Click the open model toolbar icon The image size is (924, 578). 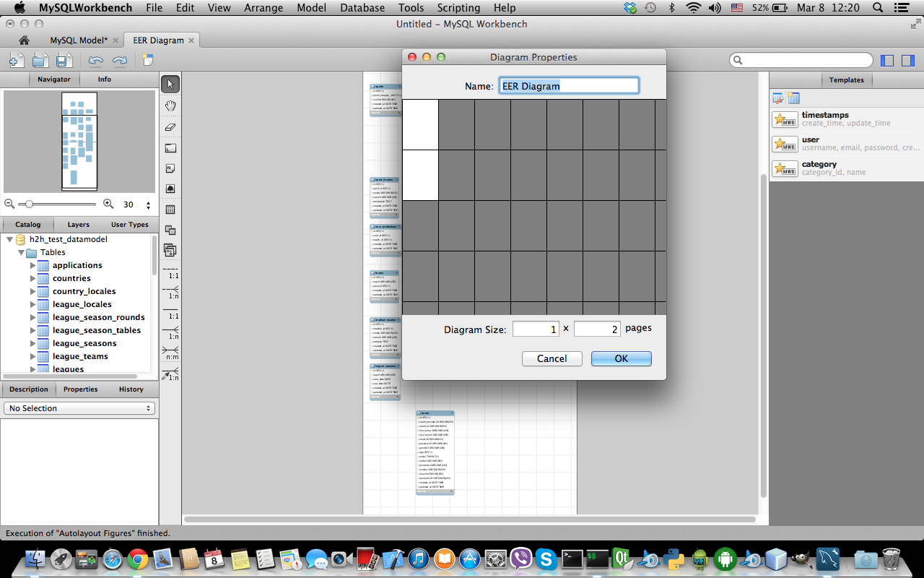(x=40, y=61)
